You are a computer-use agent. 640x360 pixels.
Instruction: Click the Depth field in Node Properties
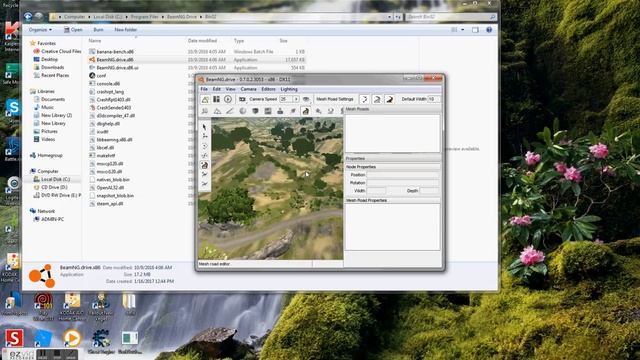pyautogui.click(x=429, y=191)
